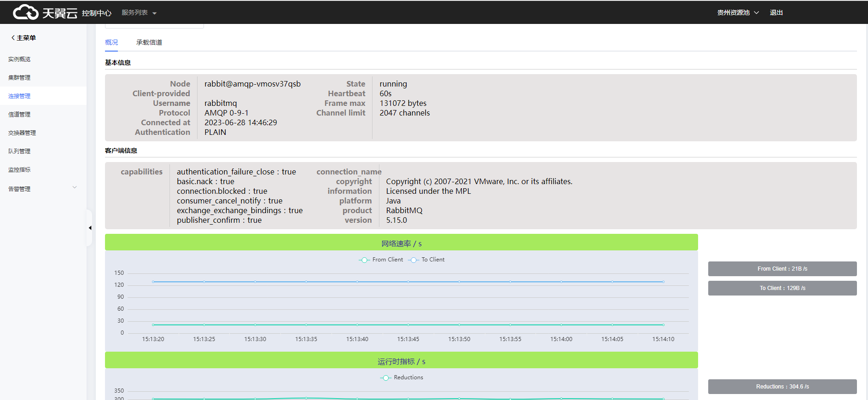Open 交换器管理 in the sidebar
Image resolution: width=868 pixels, height=400 pixels.
click(x=22, y=133)
